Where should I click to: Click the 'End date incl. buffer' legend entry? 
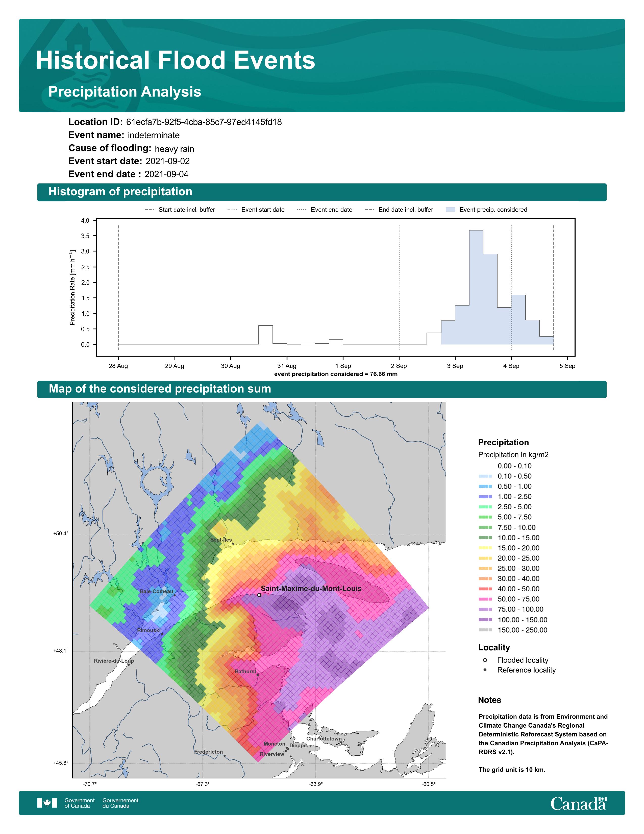[x=399, y=210]
